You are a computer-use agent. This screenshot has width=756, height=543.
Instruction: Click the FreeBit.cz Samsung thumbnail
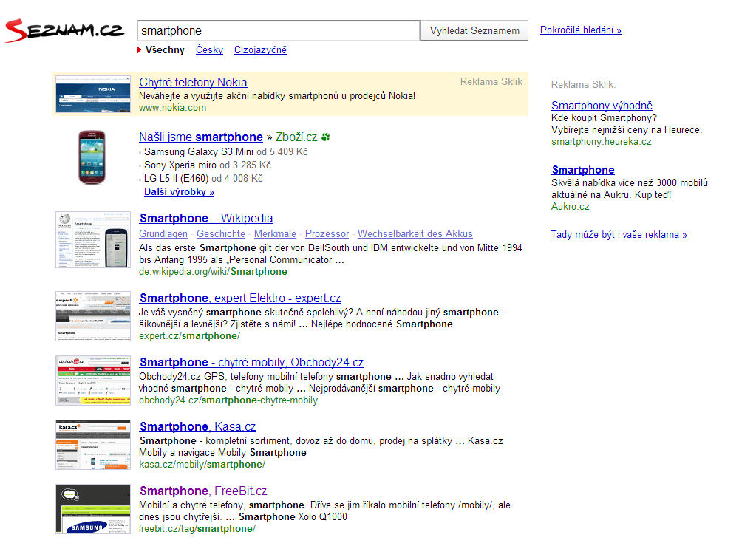pos(93,509)
